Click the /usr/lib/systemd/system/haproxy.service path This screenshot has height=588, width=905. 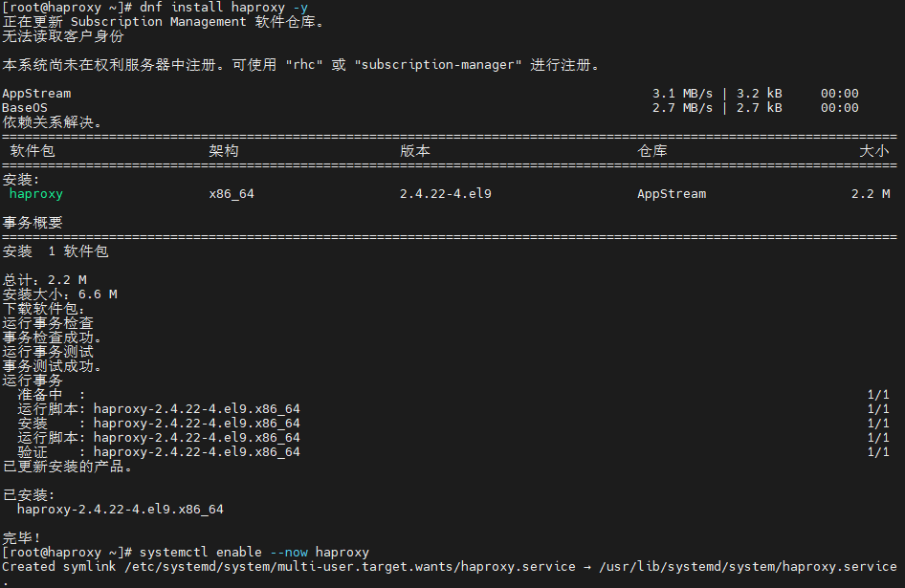747,567
